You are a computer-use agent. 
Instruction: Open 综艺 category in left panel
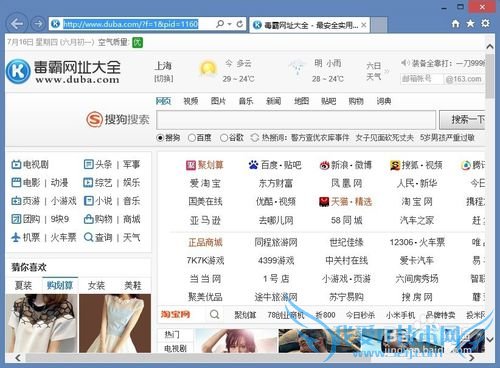pos(98,183)
